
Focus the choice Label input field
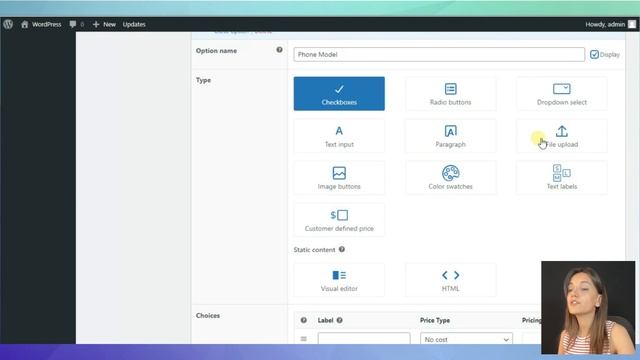coord(364,338)
